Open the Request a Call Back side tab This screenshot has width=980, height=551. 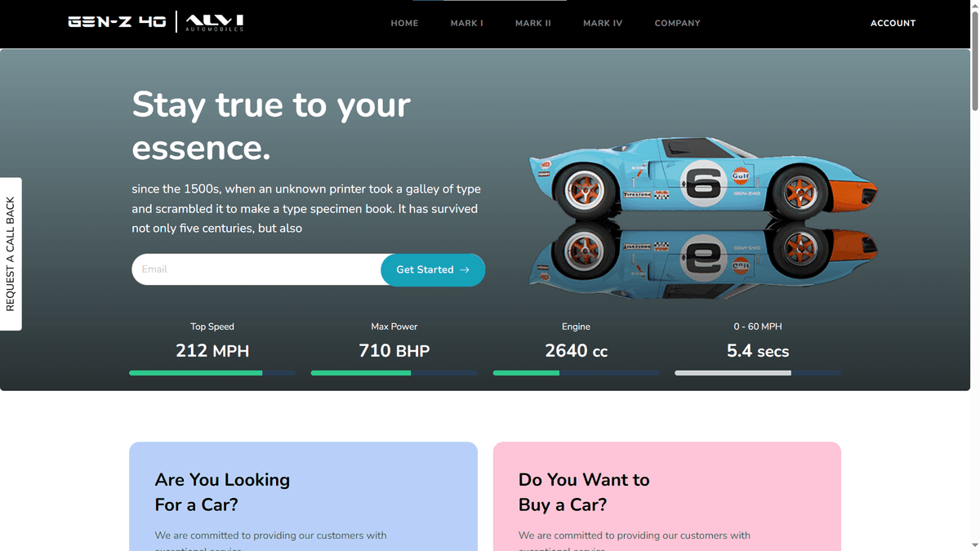coord(11,254)
